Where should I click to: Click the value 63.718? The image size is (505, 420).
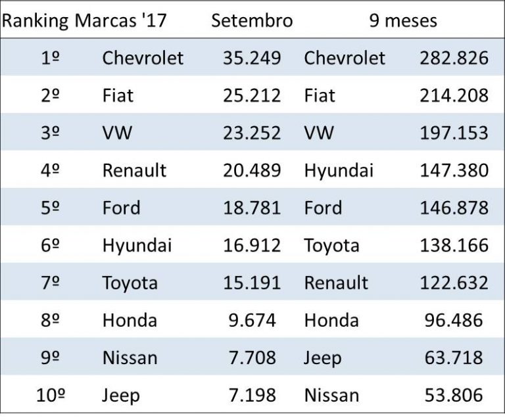click(454, 358)
